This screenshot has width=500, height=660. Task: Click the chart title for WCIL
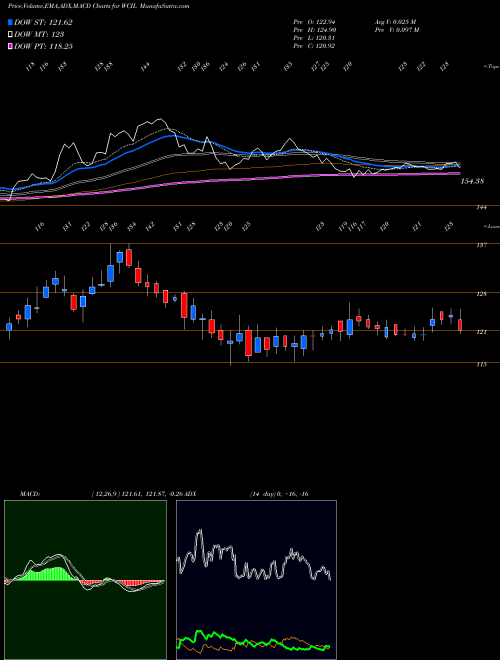pyautogui.click(x=99, y=6)
